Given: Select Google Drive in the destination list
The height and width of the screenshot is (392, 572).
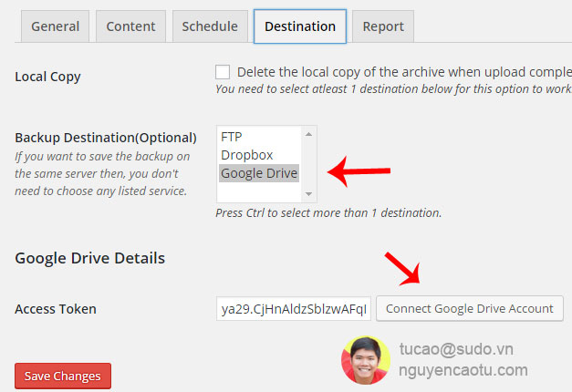Looking at the screenshot, I should pyautogui.click(x=259, y=173).
